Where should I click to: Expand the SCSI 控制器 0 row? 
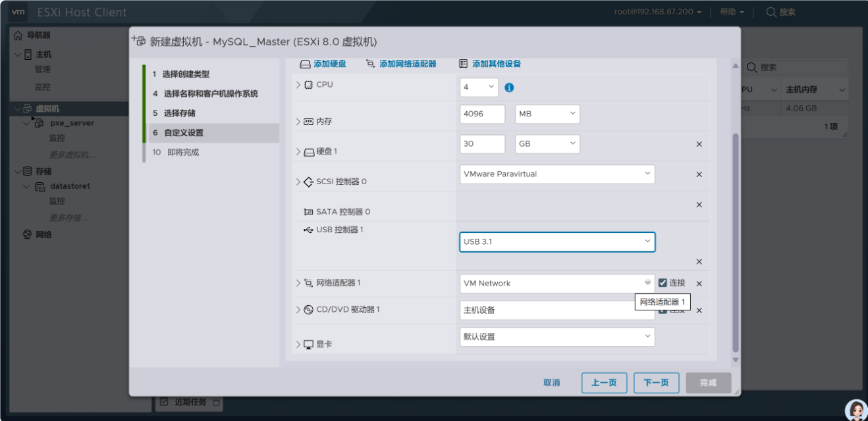click(x=298, y=182)
